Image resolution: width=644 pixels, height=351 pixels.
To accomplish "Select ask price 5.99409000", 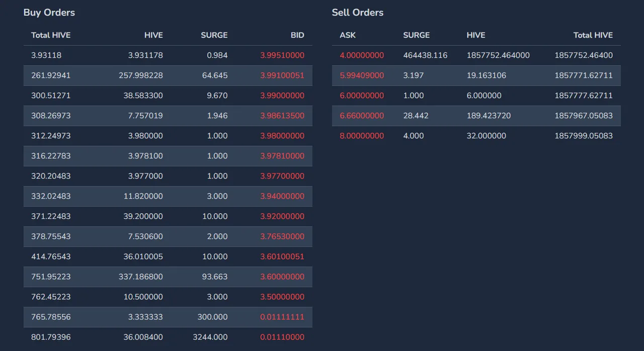I will coord(362,75).
